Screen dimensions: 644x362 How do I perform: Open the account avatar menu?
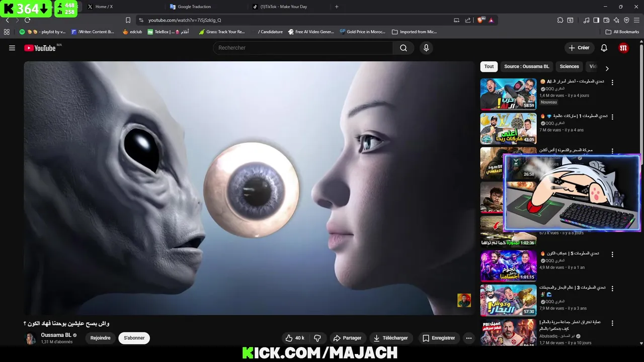tap(624, 48)
